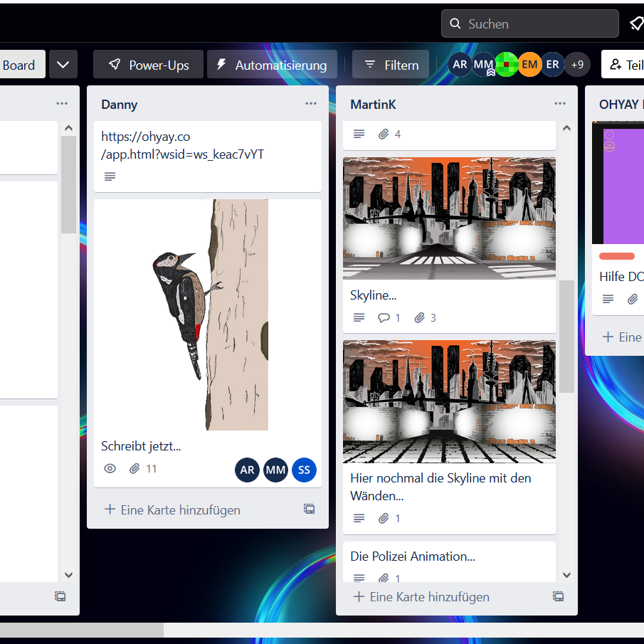Click the leftmost list scroll down arrow
This screenshot has height=644, width=644.
point(68,575)
